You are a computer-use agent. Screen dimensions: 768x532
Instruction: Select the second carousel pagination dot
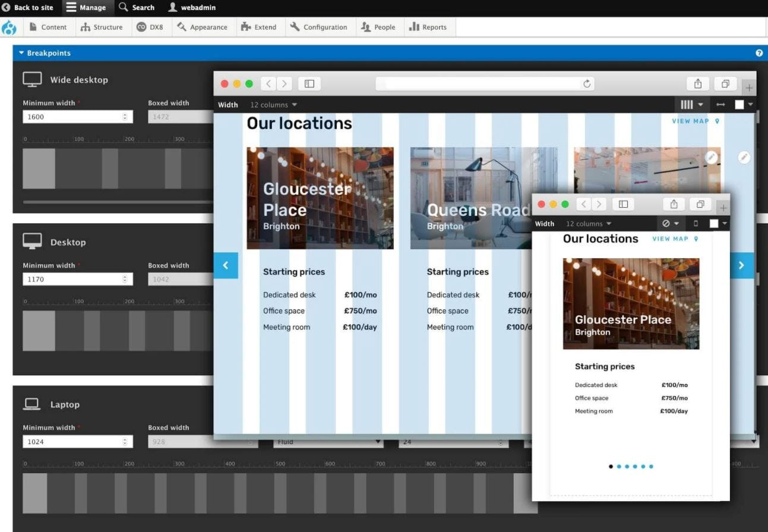(x=619, y=466)
